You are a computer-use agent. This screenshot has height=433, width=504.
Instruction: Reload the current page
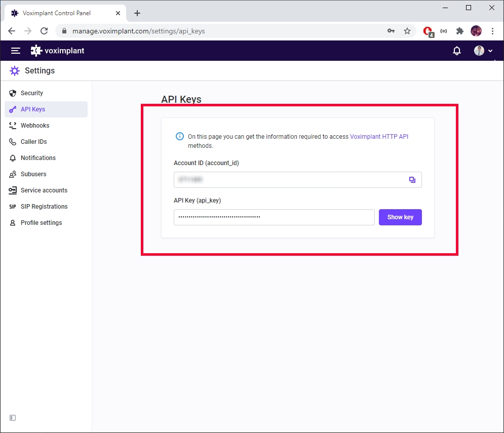point(44,31)
